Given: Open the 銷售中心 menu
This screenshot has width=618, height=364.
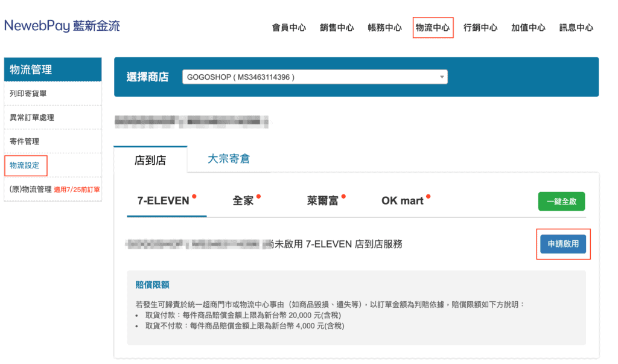Looking at the screenshot, I should (x=337, y=28).
